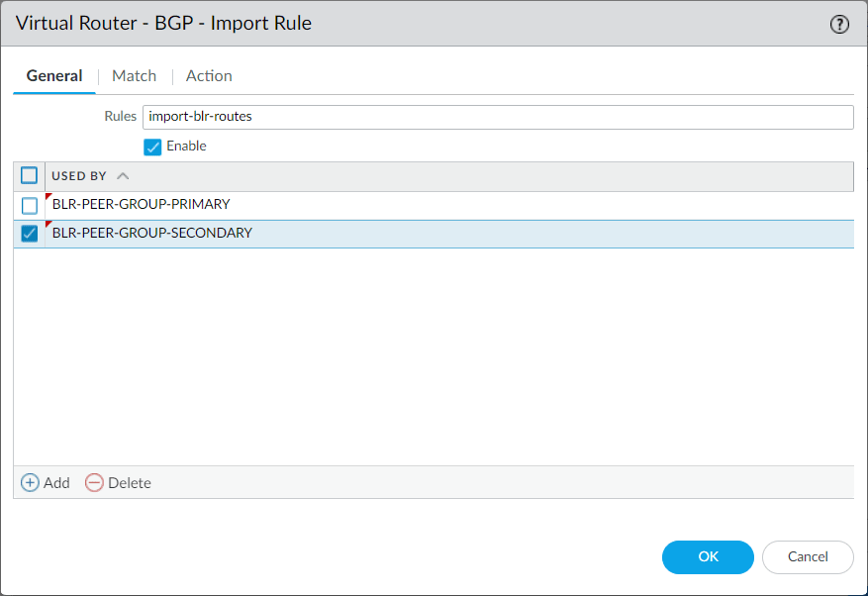Uncheck the BLR-PEER-GROUP-SECONDARY checkbox
868x596 pixels.
(29, 233)
